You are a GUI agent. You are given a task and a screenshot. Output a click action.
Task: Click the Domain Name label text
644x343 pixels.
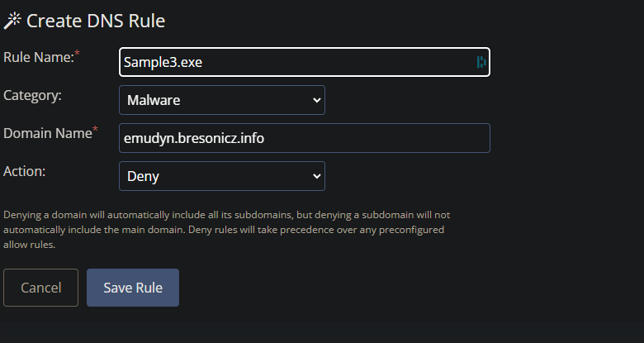[47, 133]
